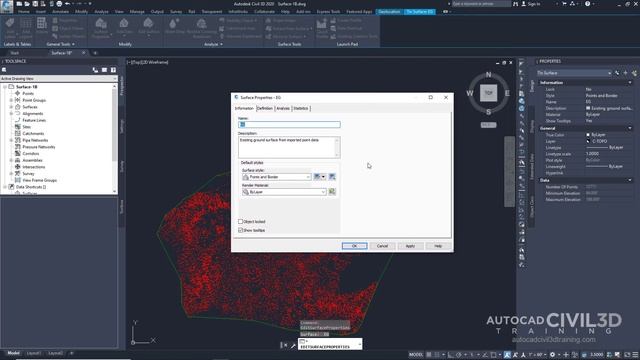Click the Help button in dialog
The image size is (640, 360).
point(438,246)
